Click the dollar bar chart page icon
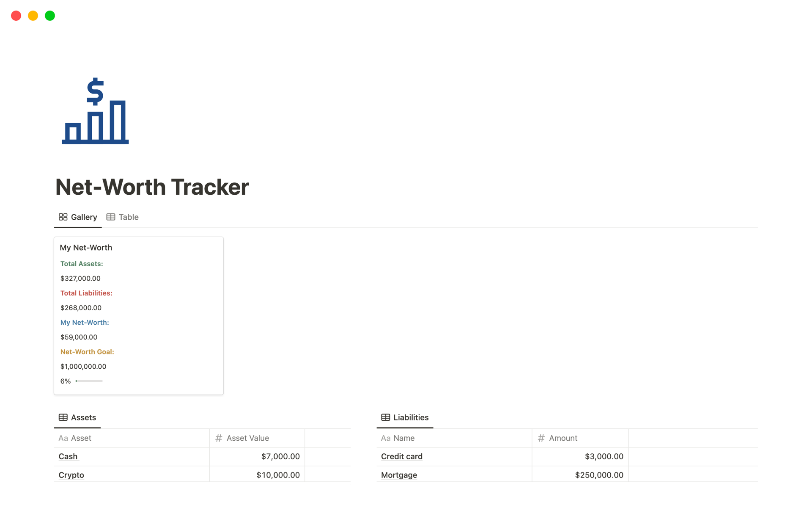Image resolution: width=812 pixels, height=508 pixels. [x=95, y=111]
